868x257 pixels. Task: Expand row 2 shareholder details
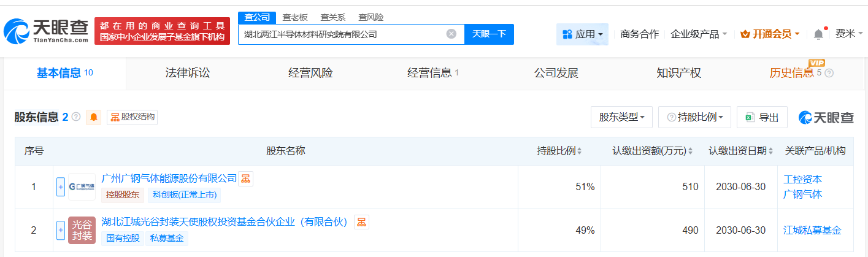61,231
